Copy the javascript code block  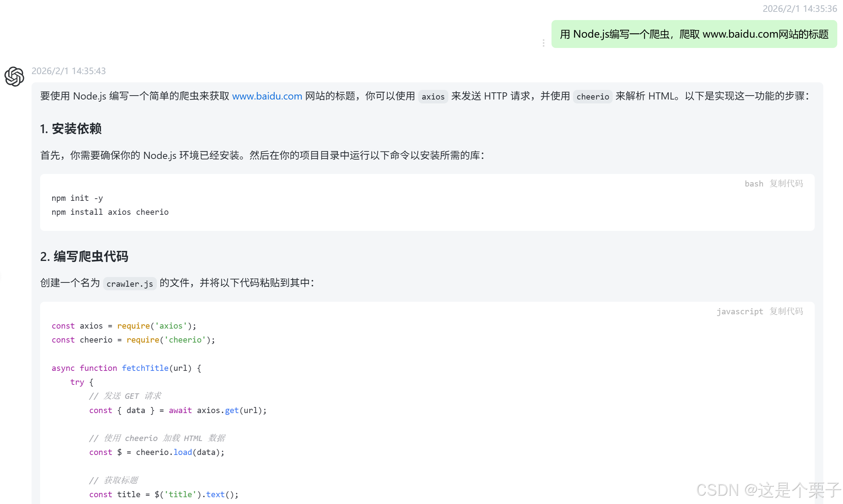coord(786,311)
